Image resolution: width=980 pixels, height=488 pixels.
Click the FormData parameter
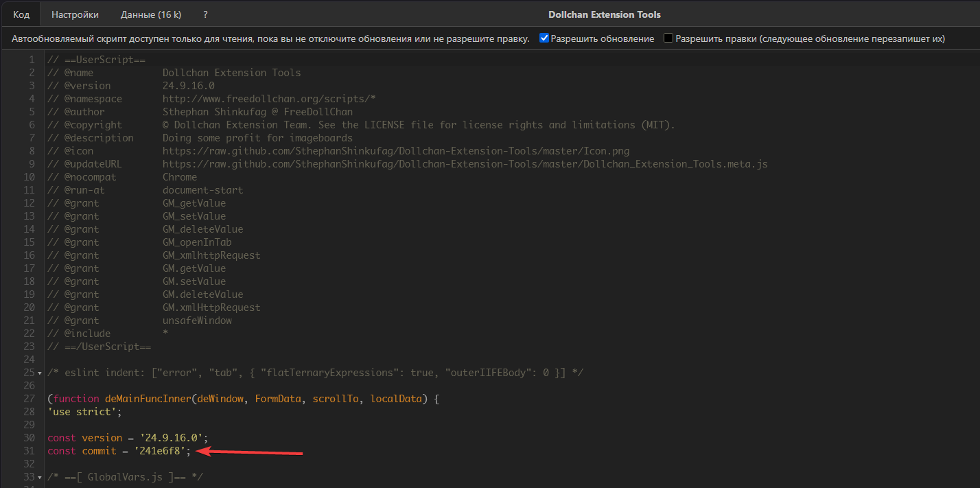(278, 399)
